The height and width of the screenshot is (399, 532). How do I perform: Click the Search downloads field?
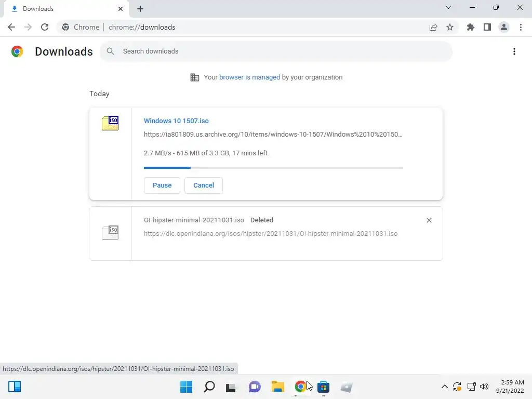[276, 51]
